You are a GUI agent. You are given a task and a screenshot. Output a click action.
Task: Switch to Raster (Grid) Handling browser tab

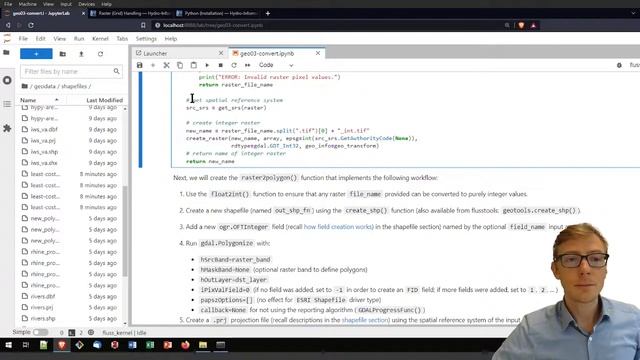click(130, 13)
